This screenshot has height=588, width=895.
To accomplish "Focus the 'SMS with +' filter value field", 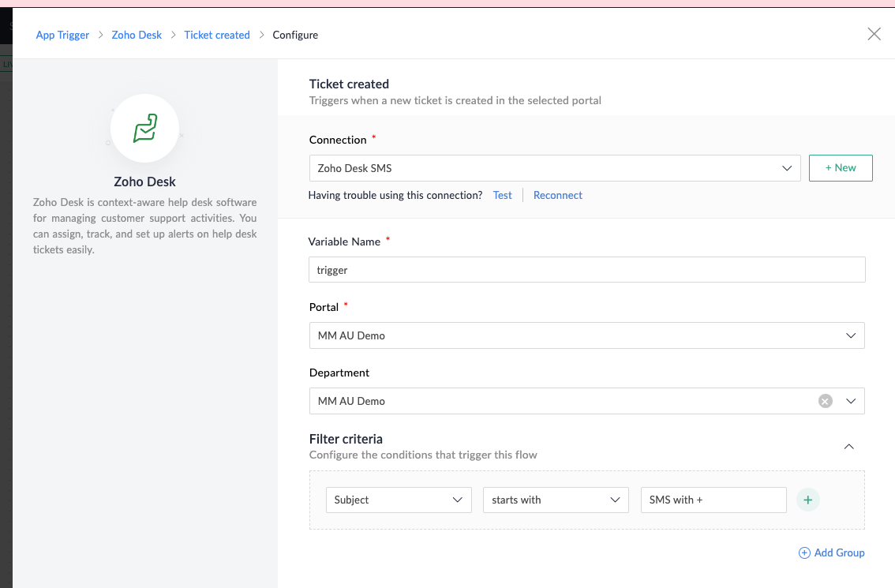I will 713,500.
